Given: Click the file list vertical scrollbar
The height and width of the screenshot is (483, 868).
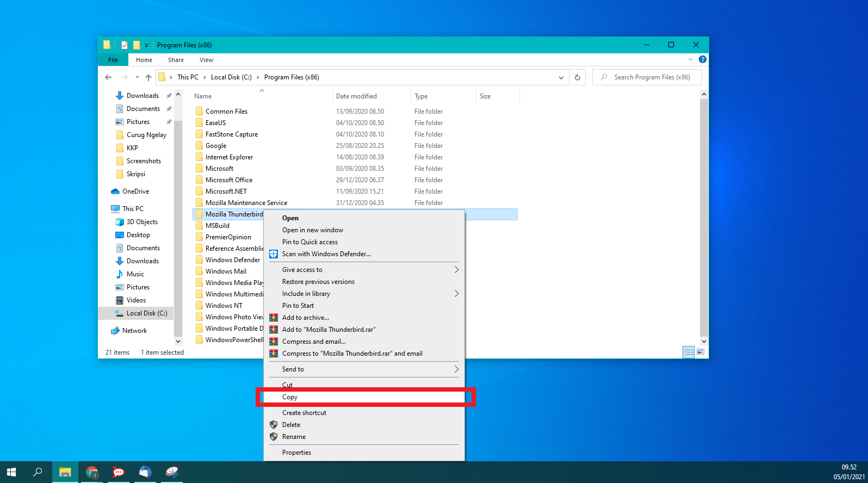Looking at the screenshot, I should click(x=704, y=218).
